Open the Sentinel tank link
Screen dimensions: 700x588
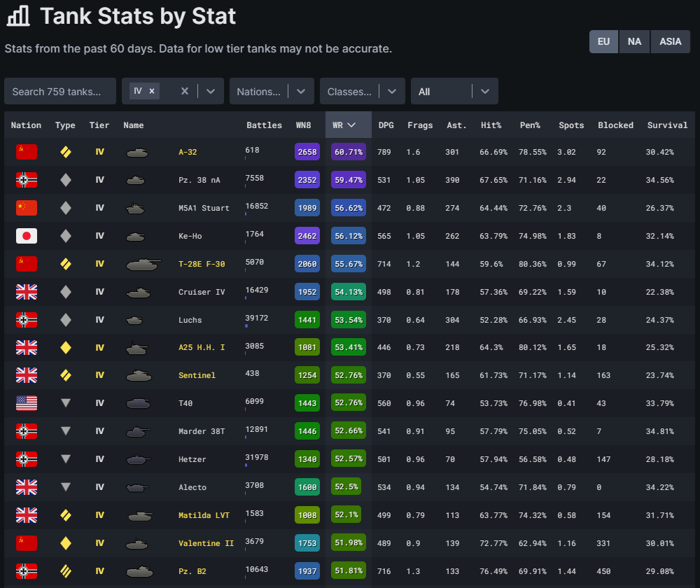click(197, 375)
